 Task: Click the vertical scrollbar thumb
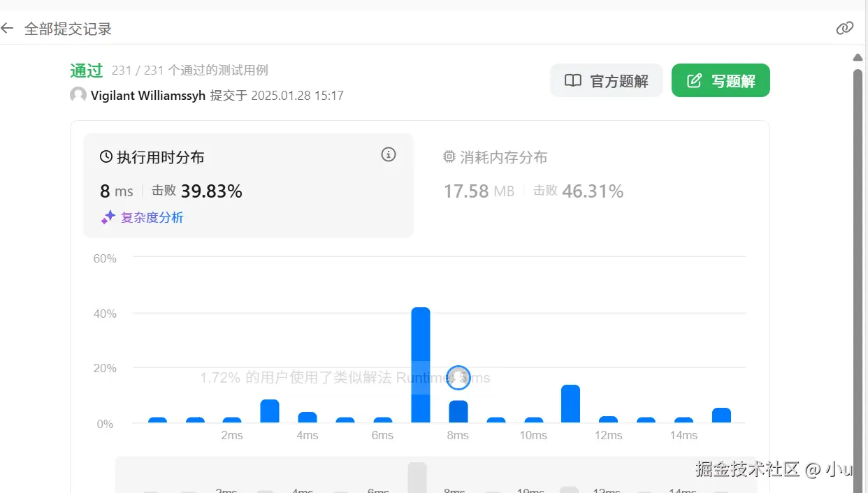pos(858,279)
